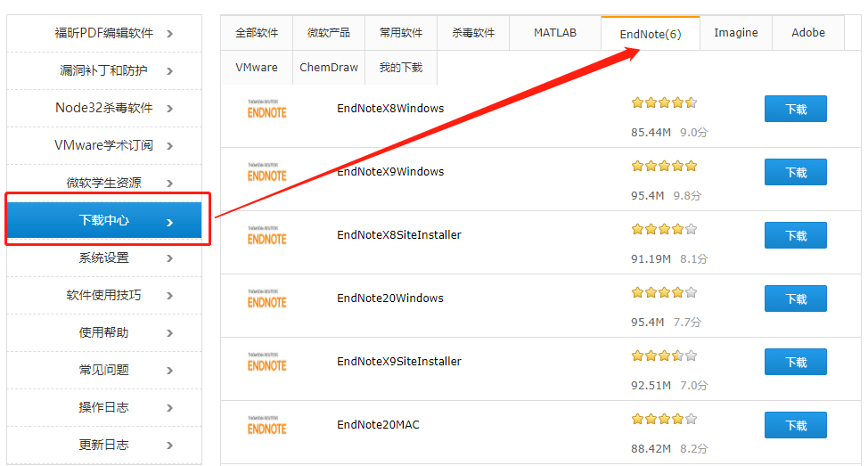The width and height of the screenshot is (868, 466).
Task: Click star rating of EndNoteX8Windows
Action: coord(664,102)
